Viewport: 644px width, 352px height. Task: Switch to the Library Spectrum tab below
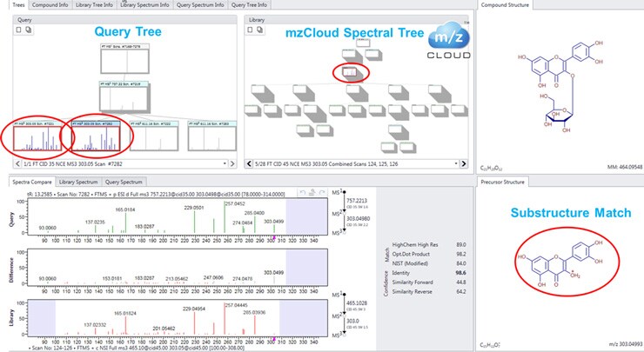point(78,182)
